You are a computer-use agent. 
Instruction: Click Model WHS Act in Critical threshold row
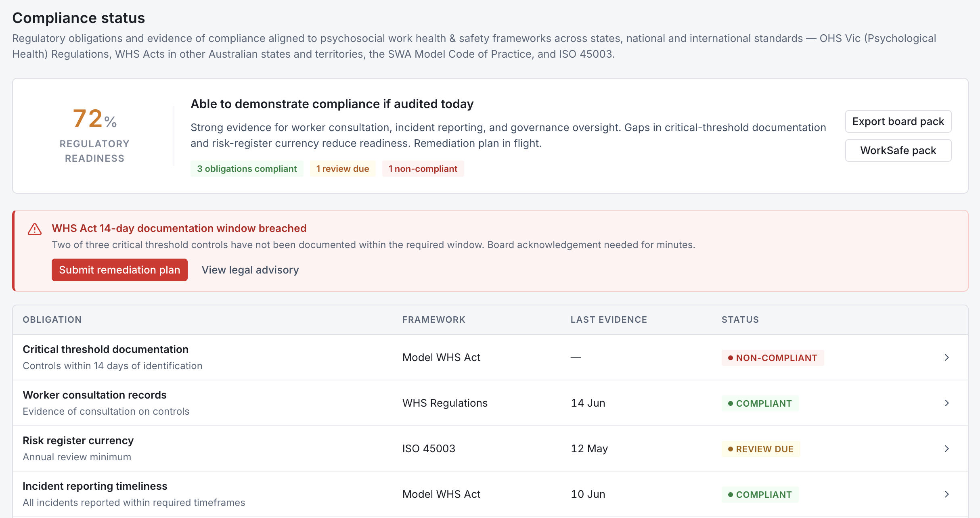[x=441, y=357]
